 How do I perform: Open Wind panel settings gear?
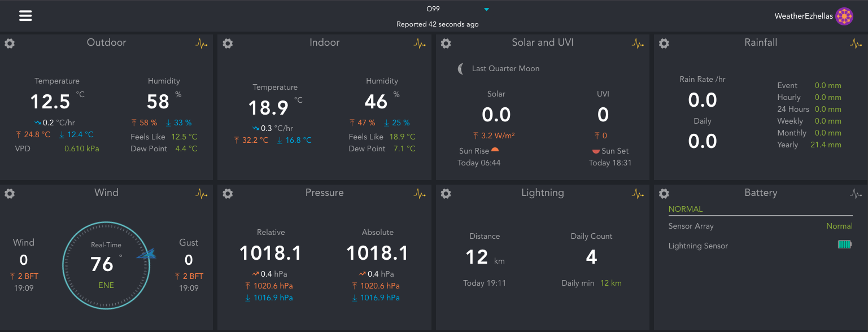click(x=10, y=194)
